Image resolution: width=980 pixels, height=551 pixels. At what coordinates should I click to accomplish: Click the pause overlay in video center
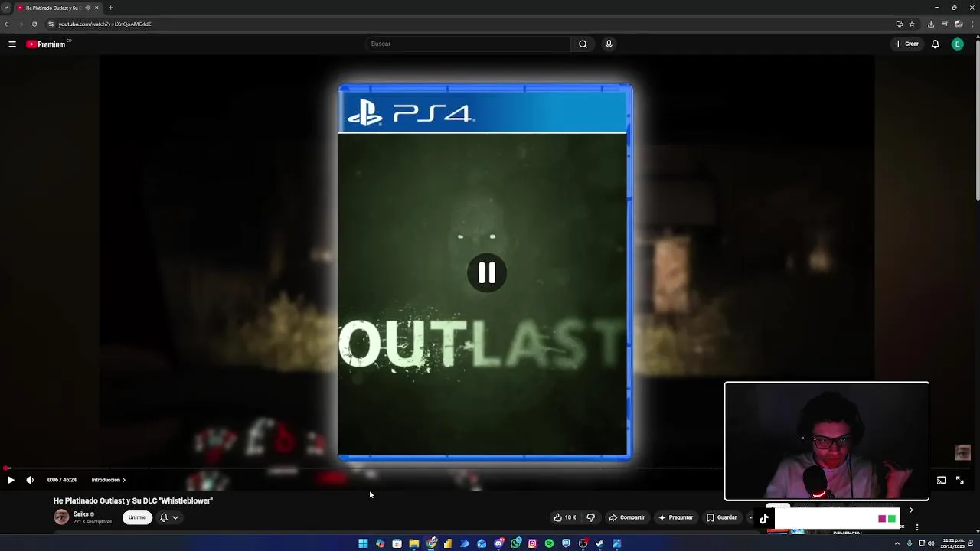click(x=486, y=273)
